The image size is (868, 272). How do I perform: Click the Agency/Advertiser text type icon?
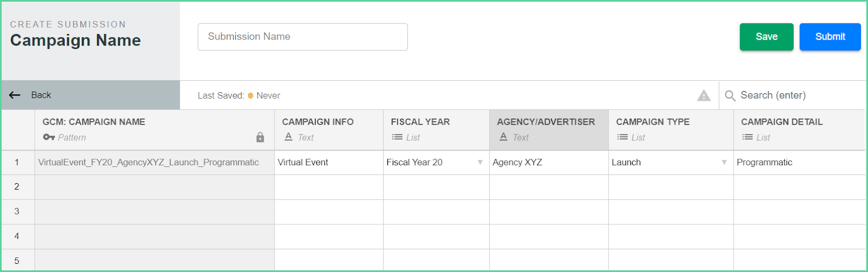503,137
